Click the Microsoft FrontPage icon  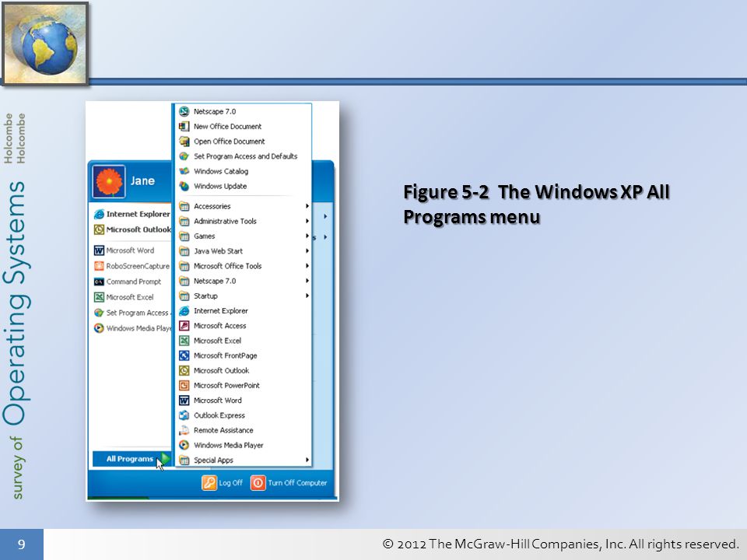[184, 355]
